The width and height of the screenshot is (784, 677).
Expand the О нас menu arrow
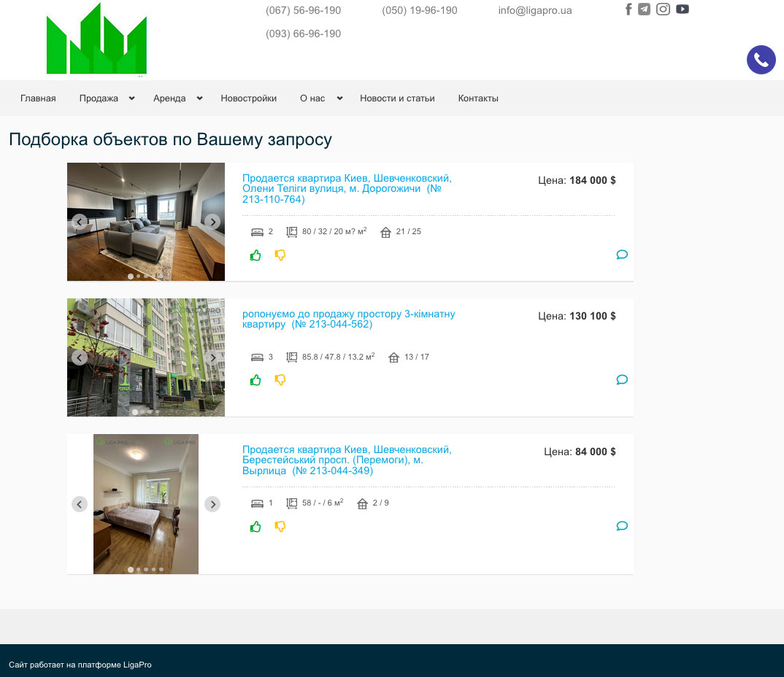[x=339, y=98]
